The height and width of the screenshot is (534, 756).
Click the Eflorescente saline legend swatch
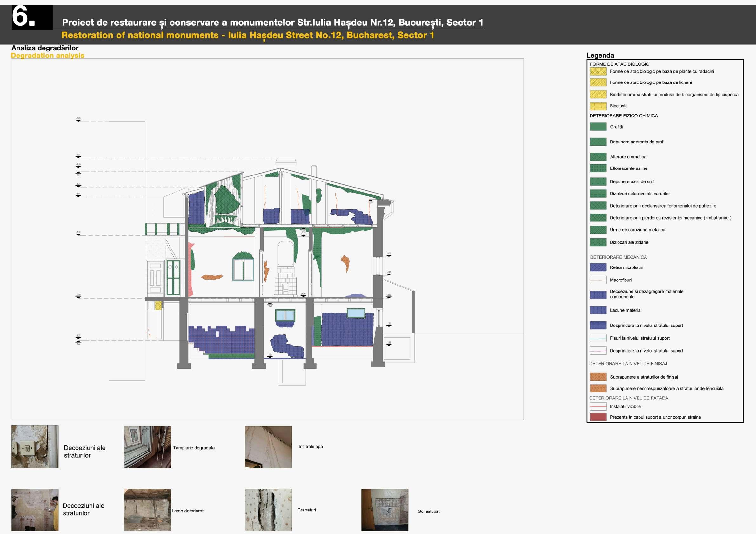pyautogui.click(x=598, y=168)
